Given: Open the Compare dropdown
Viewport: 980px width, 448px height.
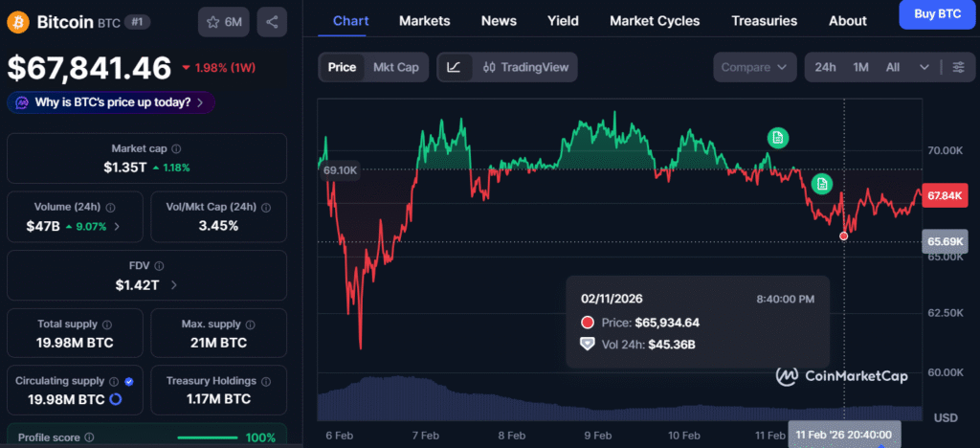Looking at the screenshot, I should (754, 67).
